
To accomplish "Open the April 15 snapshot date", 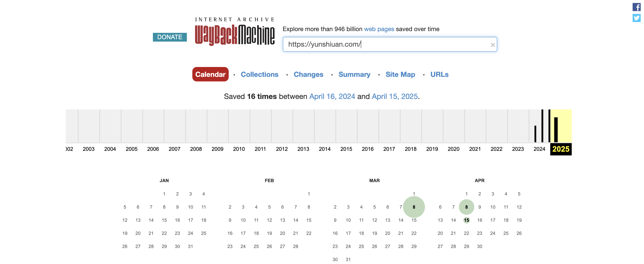I will pos(466,220).
